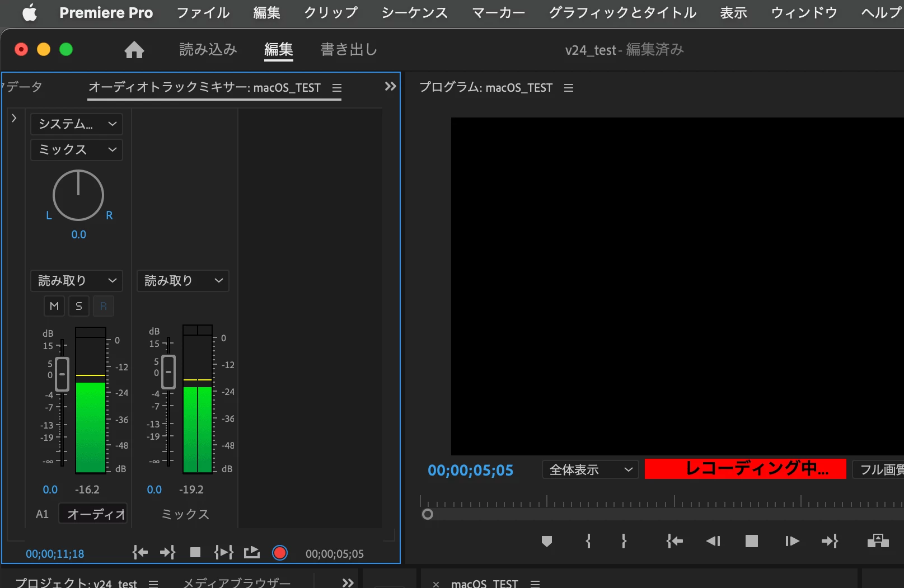
Task: Open the Premiere Pro application menu
Action: coord(106,13)
